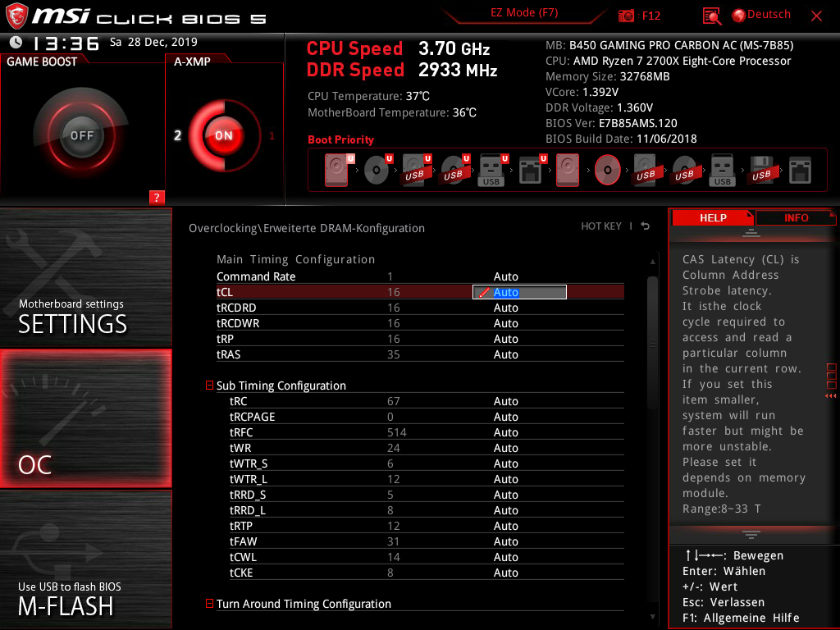Select the USB floppy boot device icon
Viewport: 840px width, 630px height.
(x=762, y=170)
